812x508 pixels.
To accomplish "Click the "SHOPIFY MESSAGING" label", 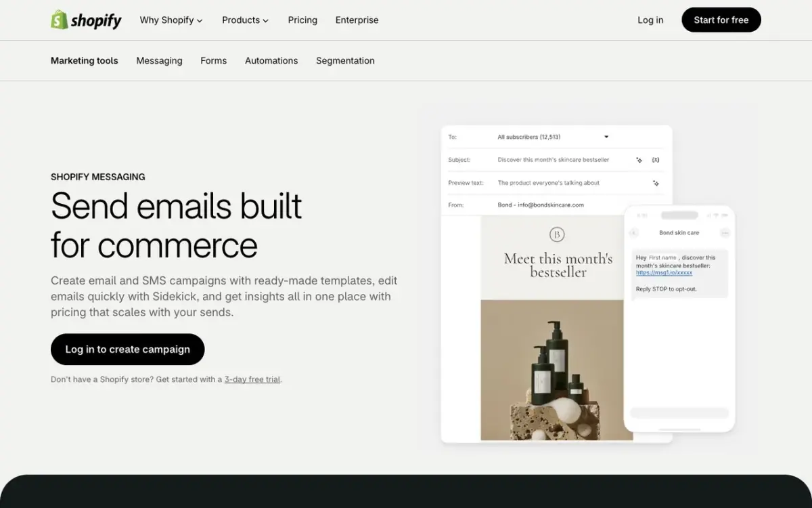I will (x=98, y=177).
